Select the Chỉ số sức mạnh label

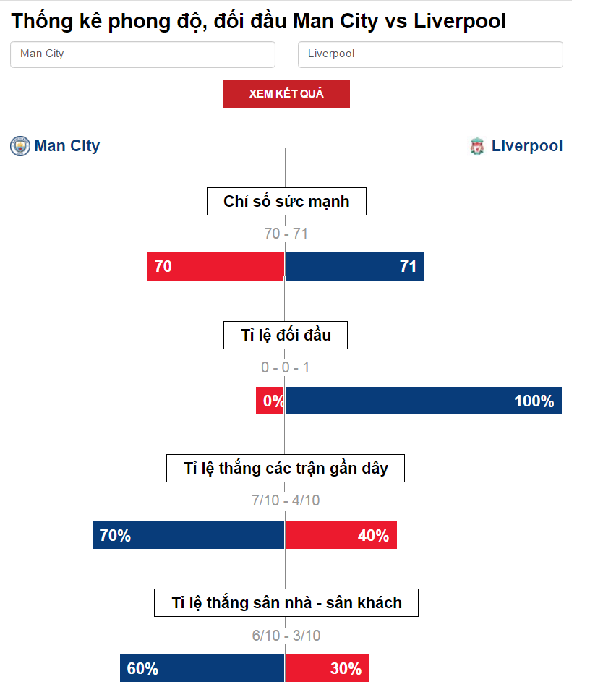(286, 201)
